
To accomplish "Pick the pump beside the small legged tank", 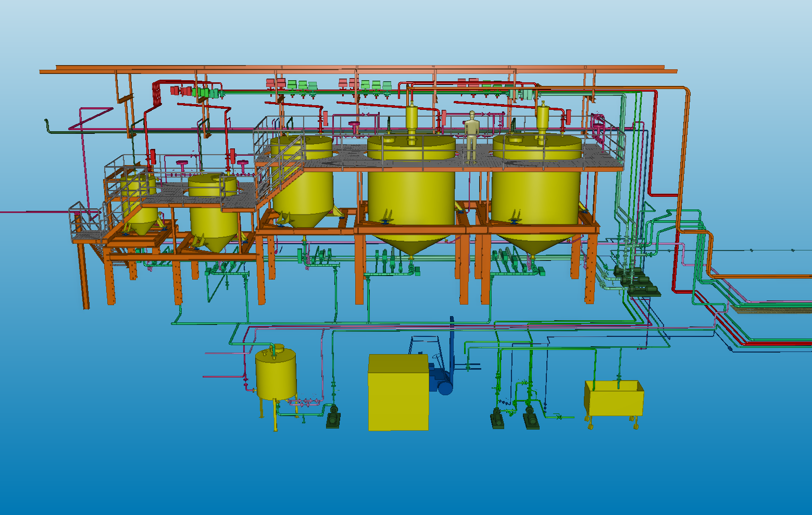I will click(333, 417).
